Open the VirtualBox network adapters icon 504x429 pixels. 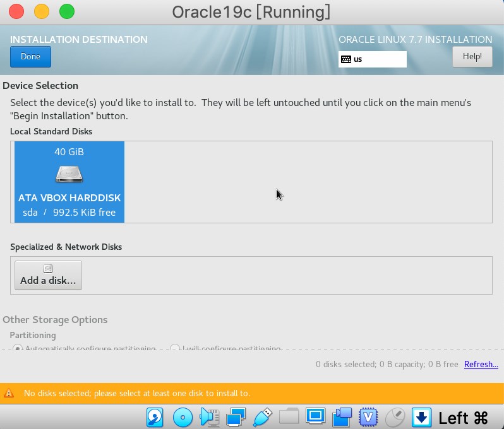pyautogui.click(x=236, y=418)
